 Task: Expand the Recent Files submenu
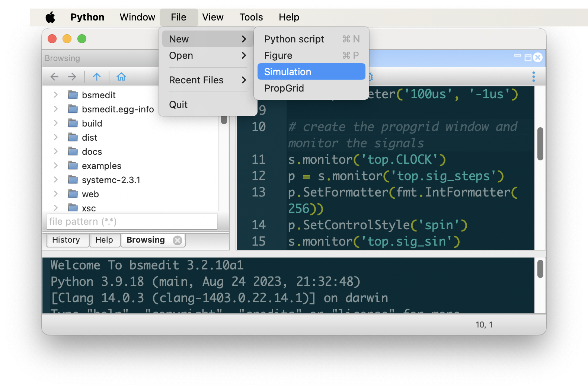pos(208,80)
